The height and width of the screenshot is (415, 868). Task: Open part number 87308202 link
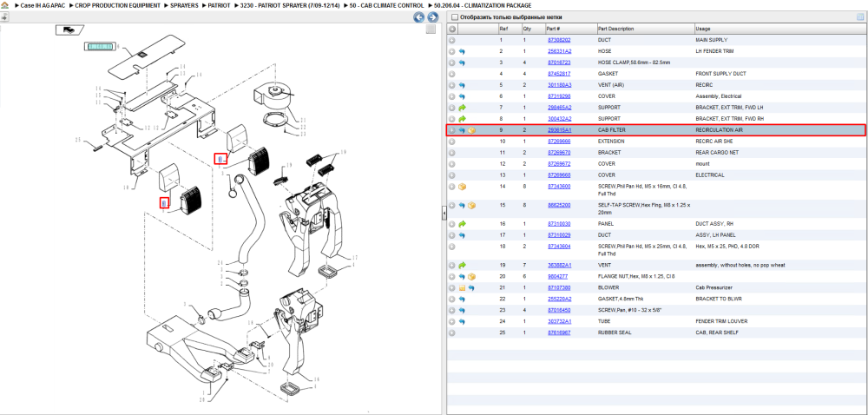[x=559, y=41]
